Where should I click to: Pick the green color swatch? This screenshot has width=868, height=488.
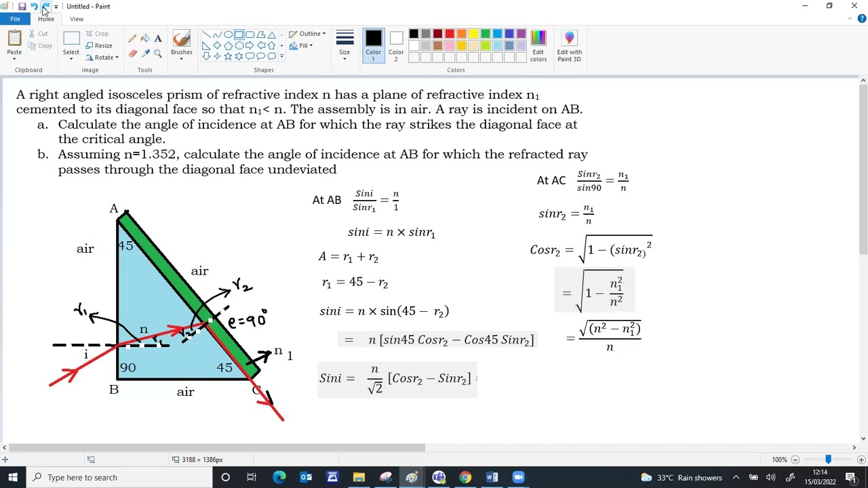pos(486,34)
